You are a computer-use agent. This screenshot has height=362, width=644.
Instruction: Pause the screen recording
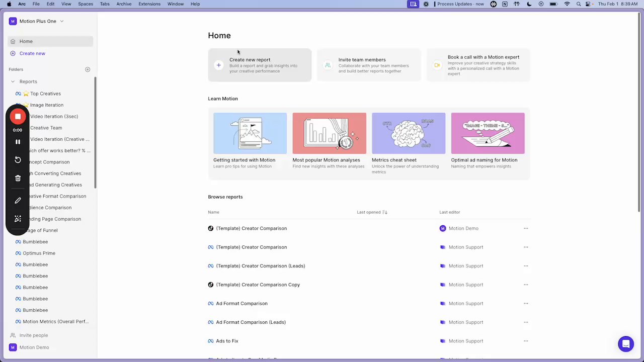point(18,142)
